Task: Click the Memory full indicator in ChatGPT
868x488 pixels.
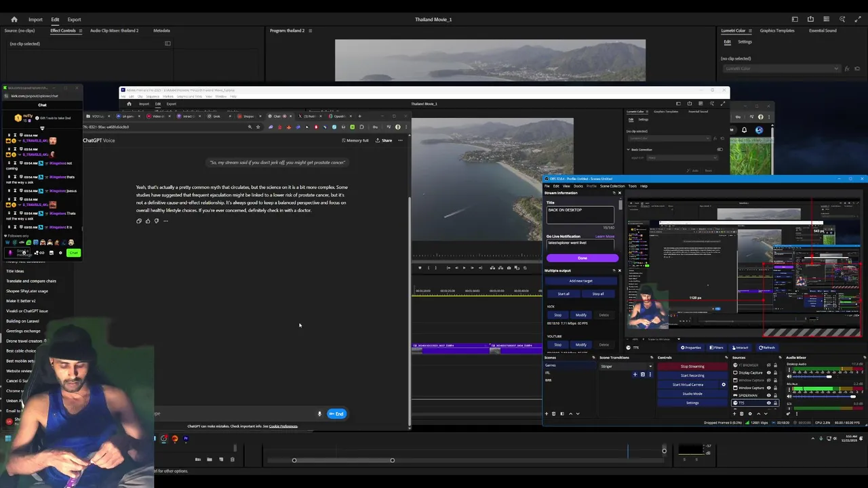Action: [x=355, y=140]
